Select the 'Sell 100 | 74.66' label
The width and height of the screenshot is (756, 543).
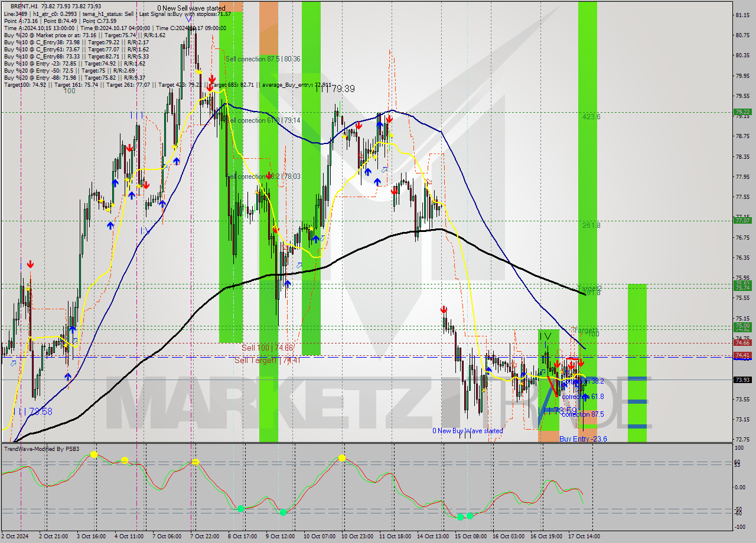coord(268,348)
